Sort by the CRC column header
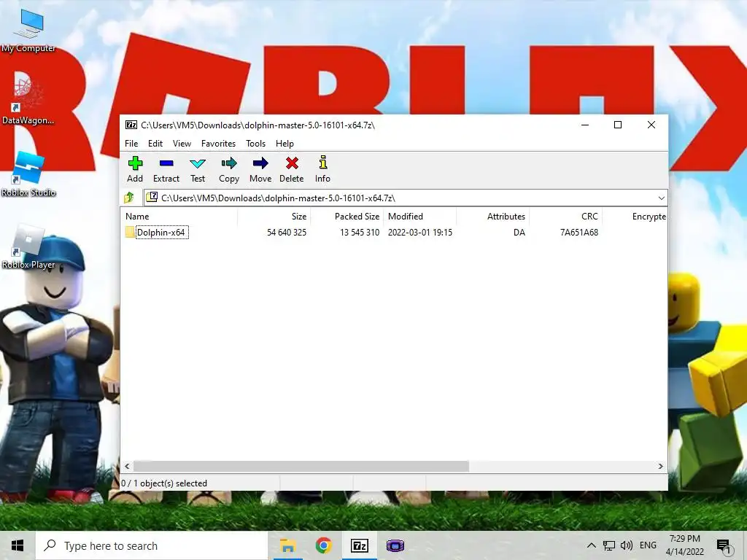This screenshot has height=560, width=747. coord(565,216)
